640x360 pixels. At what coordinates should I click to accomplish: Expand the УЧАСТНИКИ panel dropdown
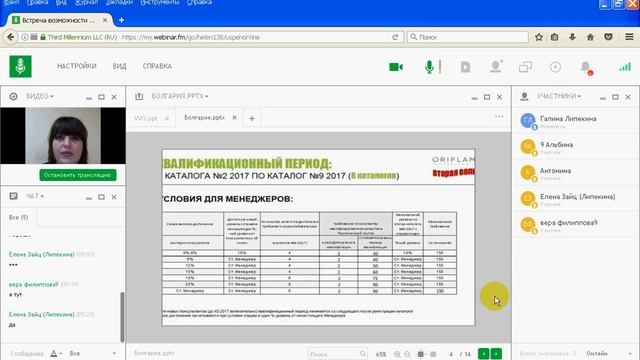click(559, 96)
